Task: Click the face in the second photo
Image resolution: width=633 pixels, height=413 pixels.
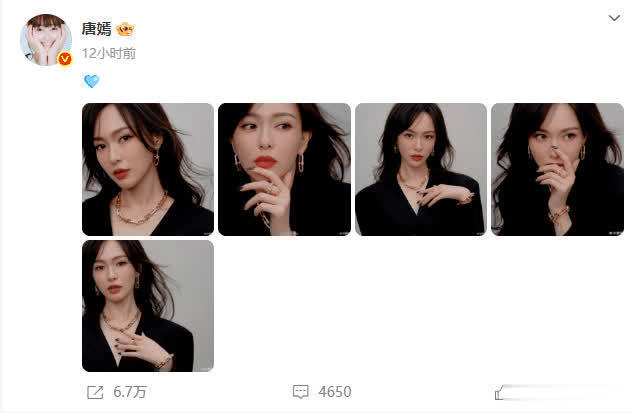Action: (x=267, y=139)
